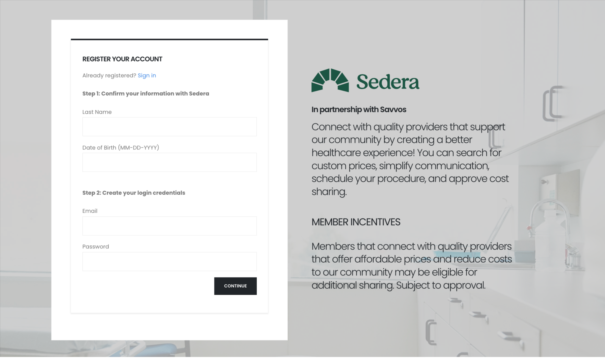Click the Sign in link
The height and width of the screenshot is (364, 605).
click(x=147, y=75)
